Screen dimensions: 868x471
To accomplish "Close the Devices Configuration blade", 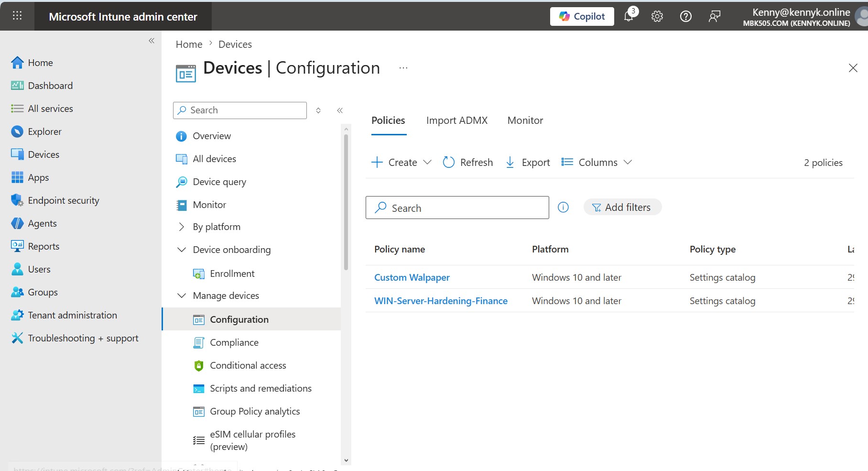I will (x=853, y=68).
